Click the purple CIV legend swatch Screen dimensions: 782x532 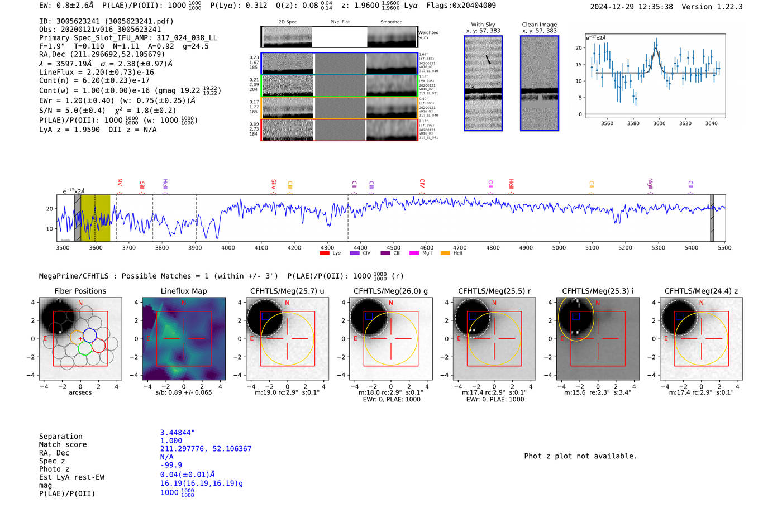[355, 253]
